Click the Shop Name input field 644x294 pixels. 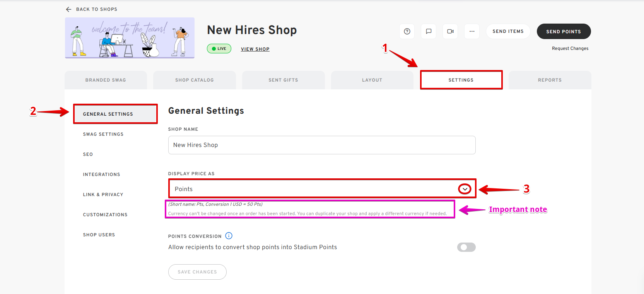click(321, 145)
